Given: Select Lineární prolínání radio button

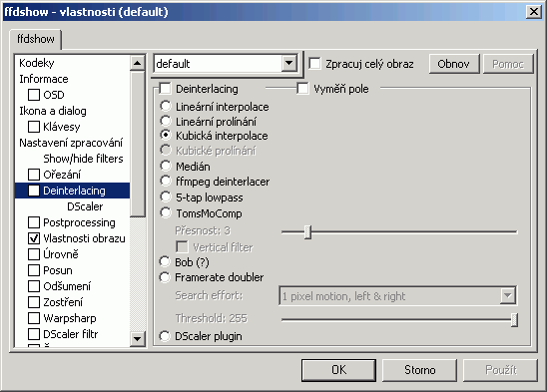Looking at the screenshot, I should tap(166, 121).
